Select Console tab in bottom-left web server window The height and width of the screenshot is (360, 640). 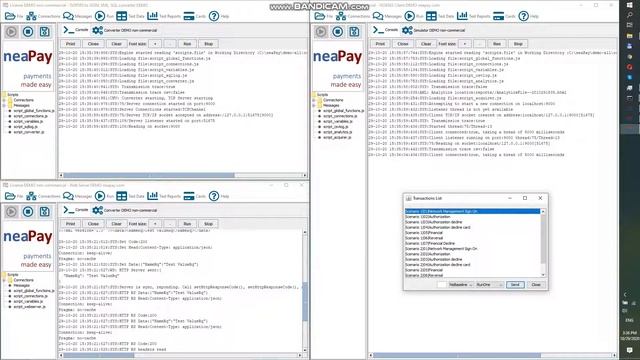[x=76, y=210]
